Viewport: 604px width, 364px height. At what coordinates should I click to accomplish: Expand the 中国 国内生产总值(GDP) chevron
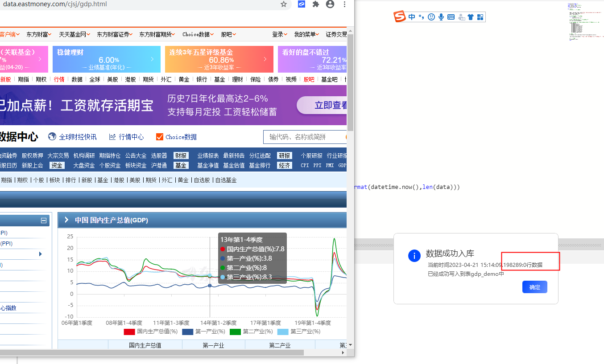pos(66,220)
